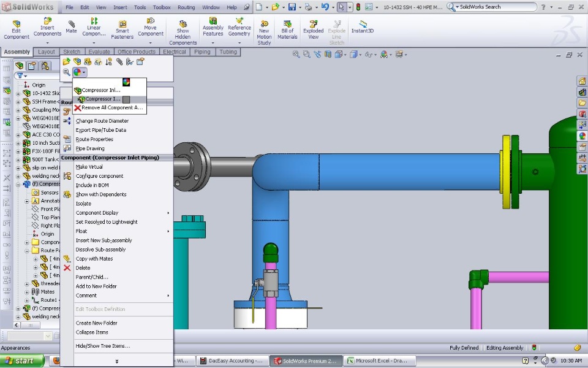Select the Move Component tool
The width and height of the screenshot is (588, 368).
click(x=151, y=27)
